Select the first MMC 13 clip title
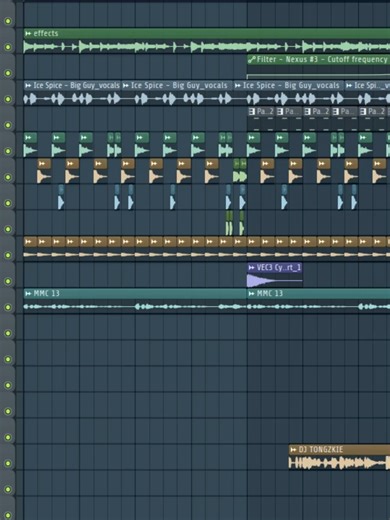Screen dimensions: 390x520 (x=47, y=294)
